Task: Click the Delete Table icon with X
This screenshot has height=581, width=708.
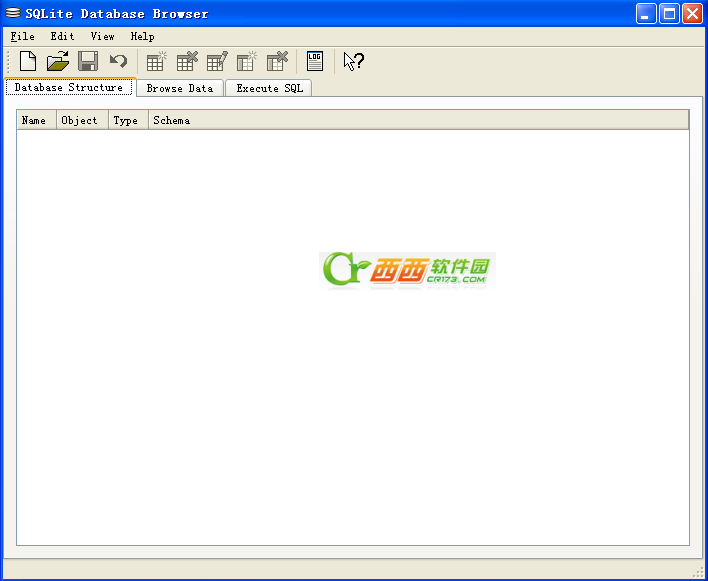Action: click(187, 61)
